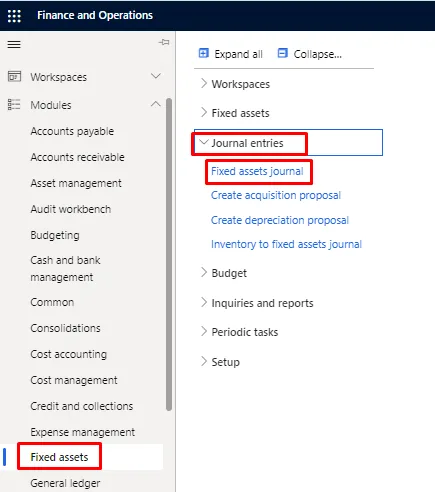Click the Expand all plus icon

204,53
